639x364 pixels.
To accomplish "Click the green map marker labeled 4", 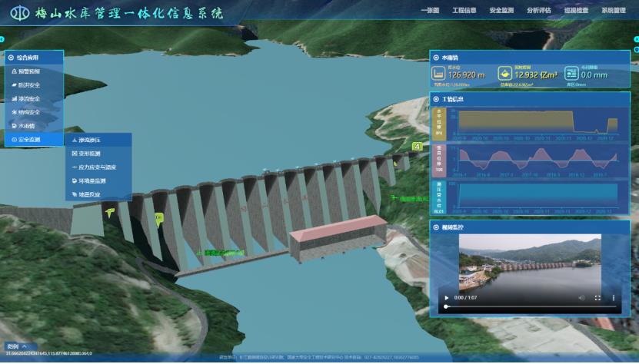I will point(417,146).
